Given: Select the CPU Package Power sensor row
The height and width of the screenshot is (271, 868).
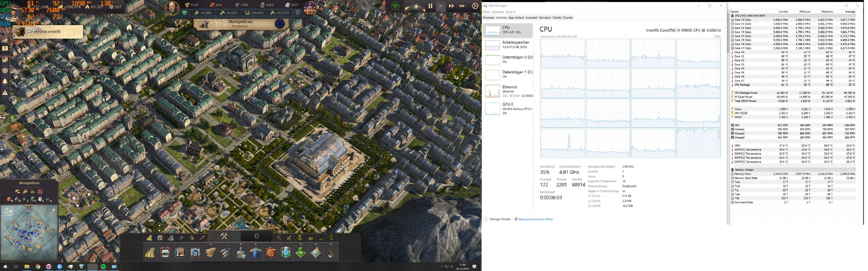Looking at the screenshot, I should [x=793, y=93].
